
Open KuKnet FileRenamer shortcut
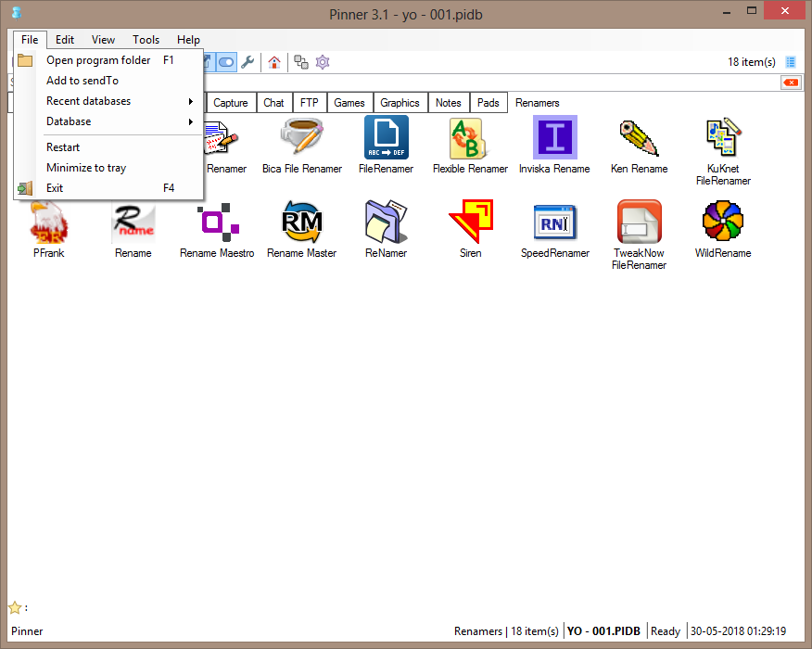click(723, 152)
